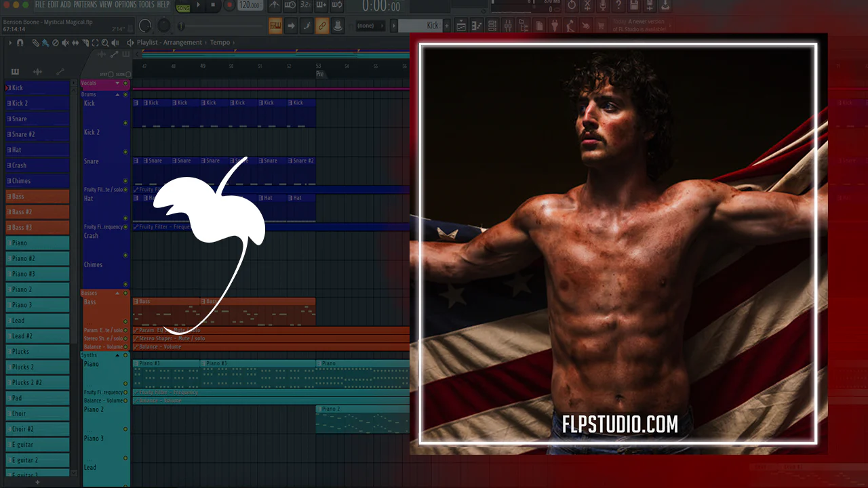868x488 pixels.
Task: Mute the Snare track
Action: [x=125, y=181]
